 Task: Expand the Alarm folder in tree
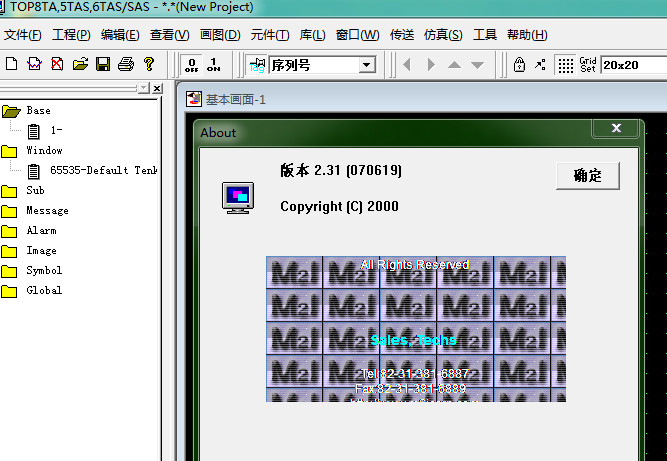tap(11, 231)
